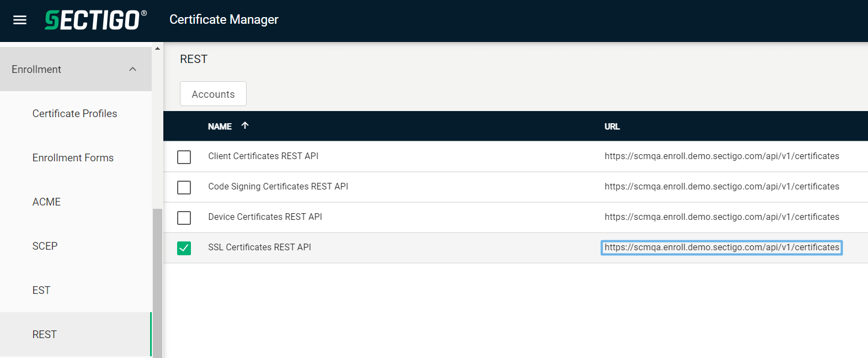Screen dimensions: 868x358
Task: Open the hamburger navigation menu
Action: click(x=20, y=20)
